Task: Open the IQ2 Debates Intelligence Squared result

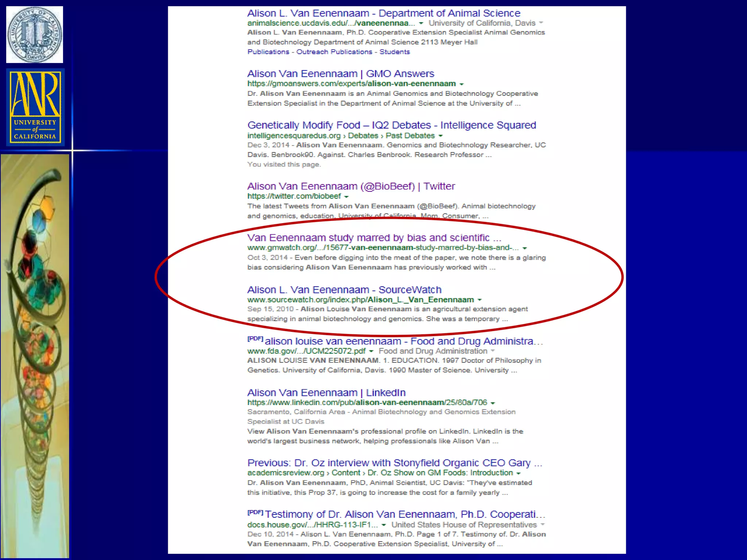Action: (x=391, y=125)
